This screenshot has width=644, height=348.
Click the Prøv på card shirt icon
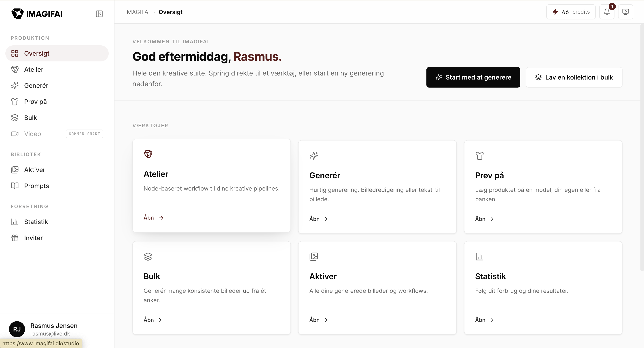tap(479, 155)
